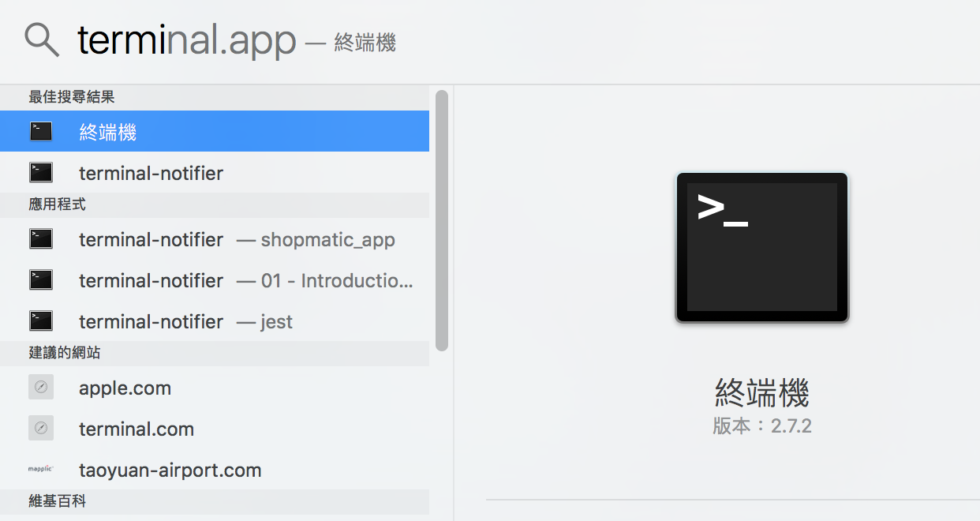Image resolution: width=980 pixels, height=521 pixels.
Task: Click the Safari compass icon next to terminal.com
Action: tap(41, 428)
